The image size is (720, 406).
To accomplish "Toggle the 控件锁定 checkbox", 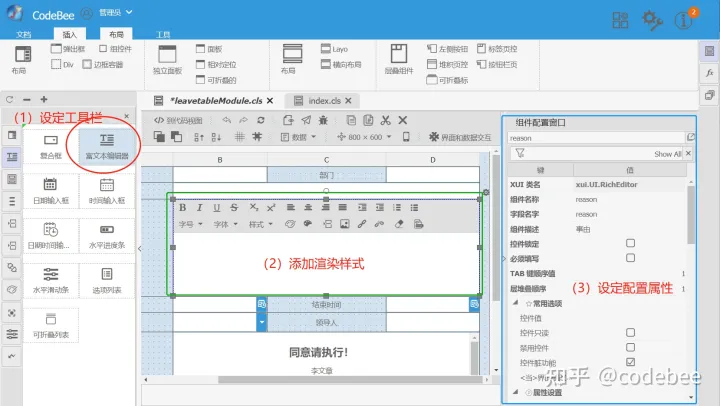I will [630, 243].
